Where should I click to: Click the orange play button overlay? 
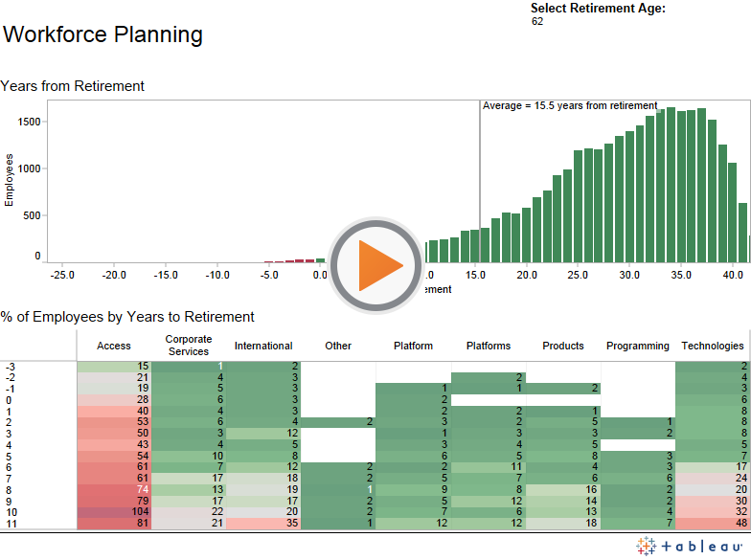coord(376,265)
